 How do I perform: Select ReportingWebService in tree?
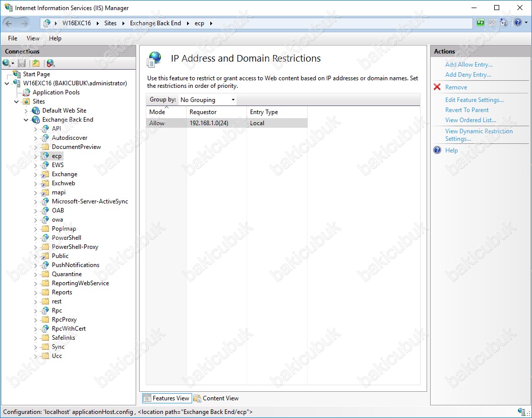coord(80,283)
